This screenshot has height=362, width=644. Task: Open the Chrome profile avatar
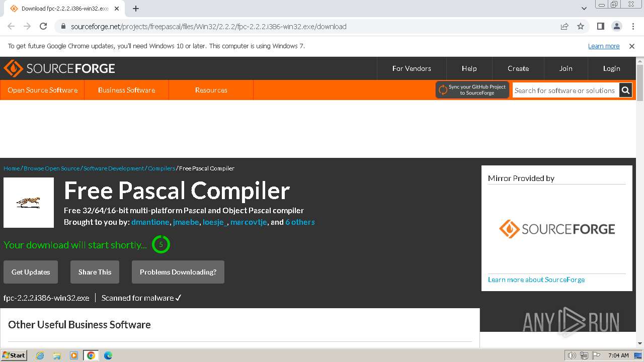pyautogui.click(x=617, y=27)
